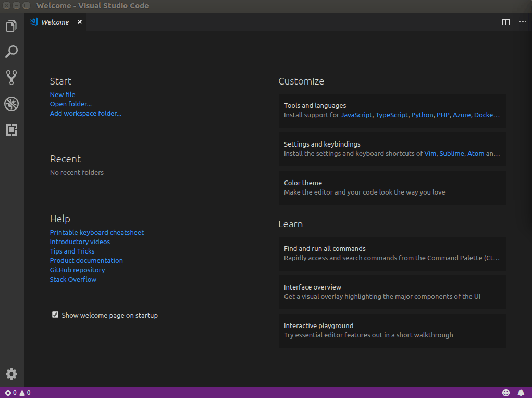Open the Debug view icon

tap(11, 104)
